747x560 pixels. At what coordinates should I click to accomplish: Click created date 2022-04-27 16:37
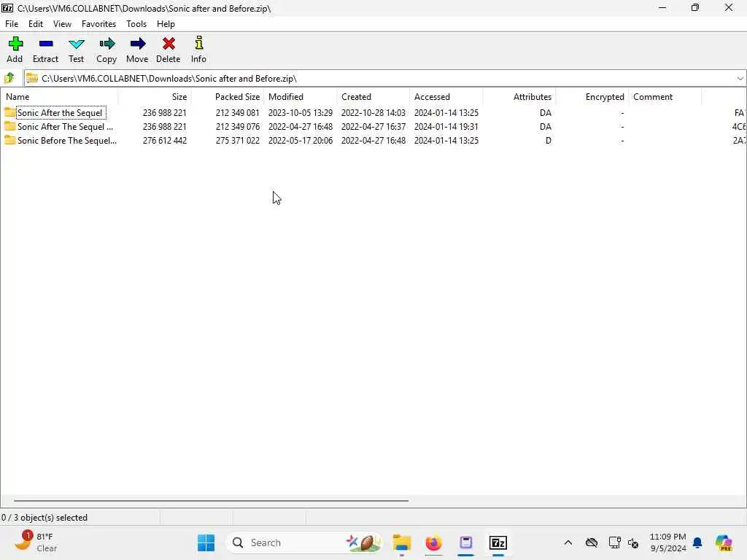(x=373, y=127)
